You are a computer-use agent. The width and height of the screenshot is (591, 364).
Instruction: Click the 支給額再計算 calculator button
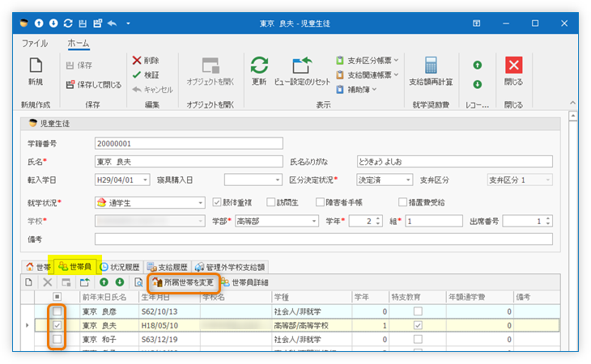431,71
